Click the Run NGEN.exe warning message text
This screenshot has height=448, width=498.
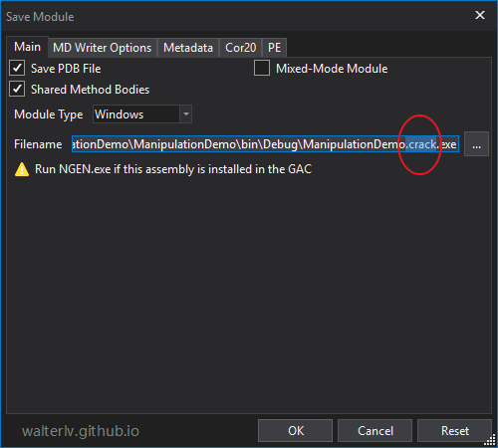tap(173, 169)
